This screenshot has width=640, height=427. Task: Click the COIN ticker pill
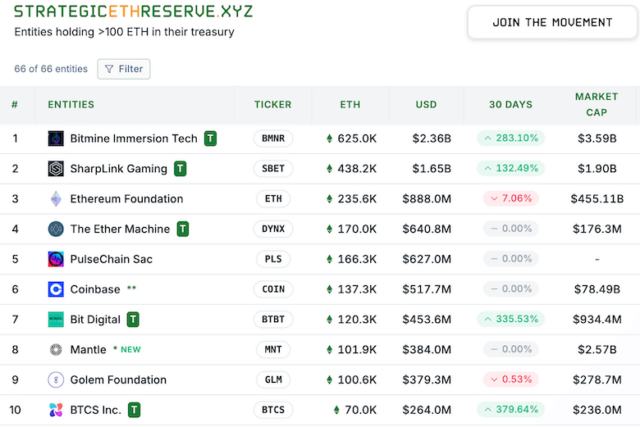point(273,289)
